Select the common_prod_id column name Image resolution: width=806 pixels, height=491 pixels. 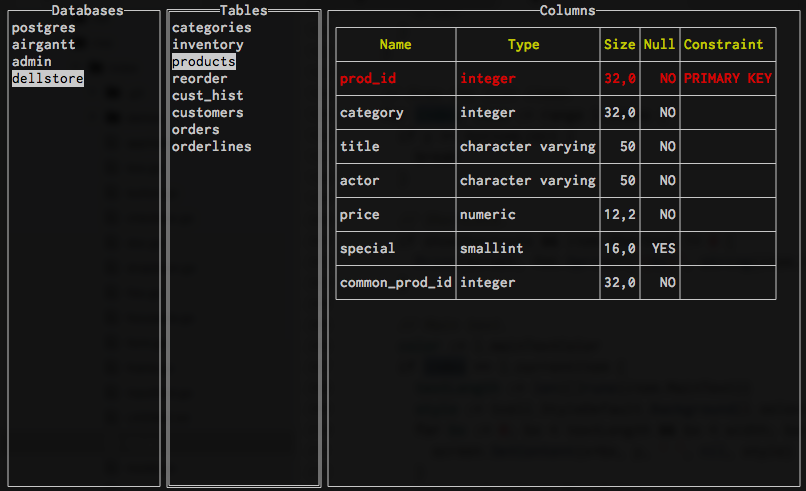click(395, 283)
